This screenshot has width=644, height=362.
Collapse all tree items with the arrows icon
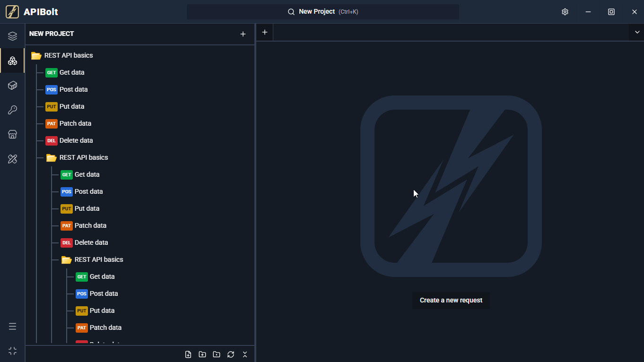click(245, 354)
